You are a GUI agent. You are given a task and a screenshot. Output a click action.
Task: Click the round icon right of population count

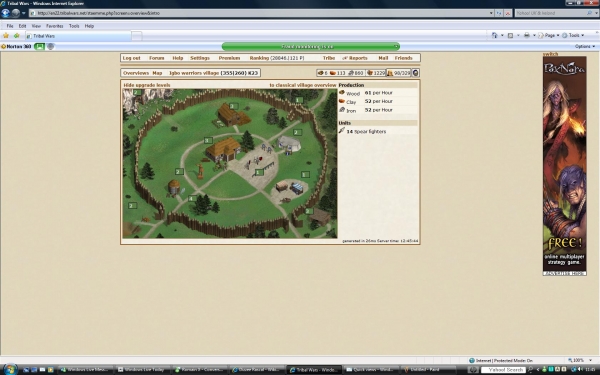coord(415,73)
